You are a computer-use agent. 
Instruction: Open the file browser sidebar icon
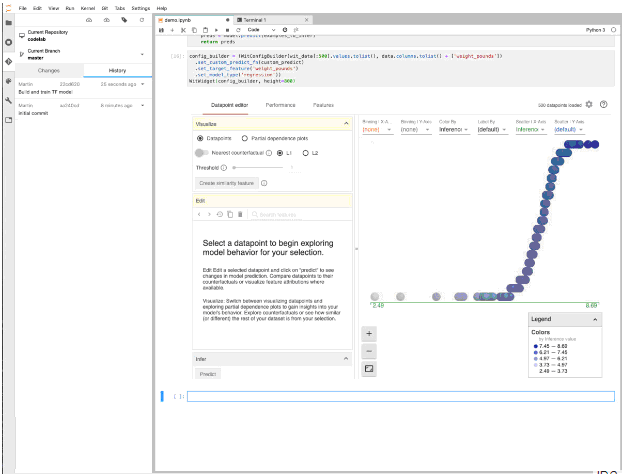8,23
